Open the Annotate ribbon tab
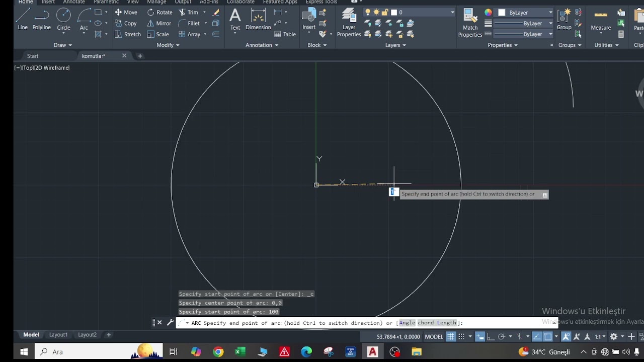Image resolution: width=644 pixels, height=362 pixels. (x=74, y=2)
